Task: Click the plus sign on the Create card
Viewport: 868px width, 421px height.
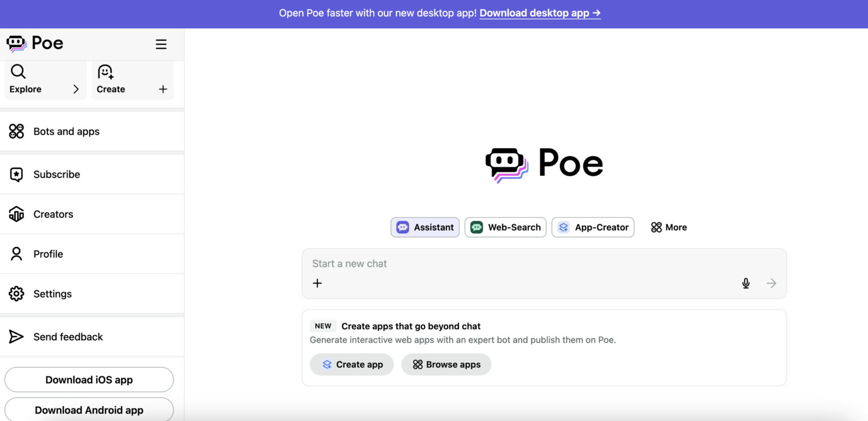Action: [163, 89]
